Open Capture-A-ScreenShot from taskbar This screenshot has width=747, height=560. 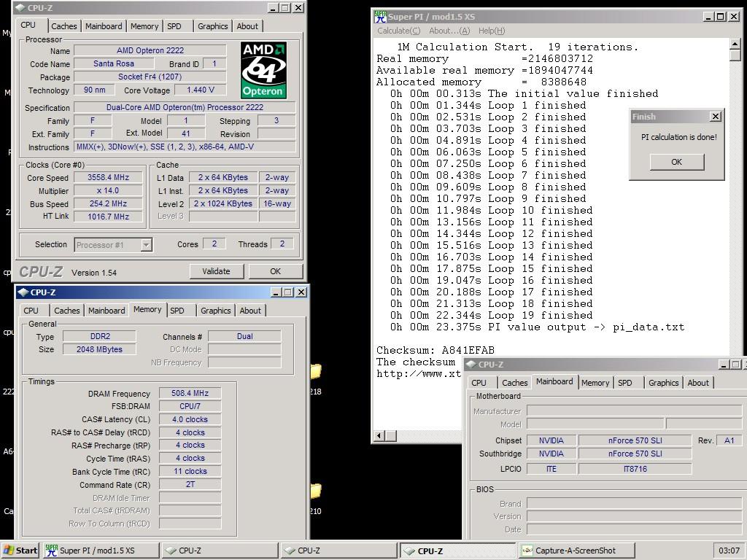click(x=577, y=551)
